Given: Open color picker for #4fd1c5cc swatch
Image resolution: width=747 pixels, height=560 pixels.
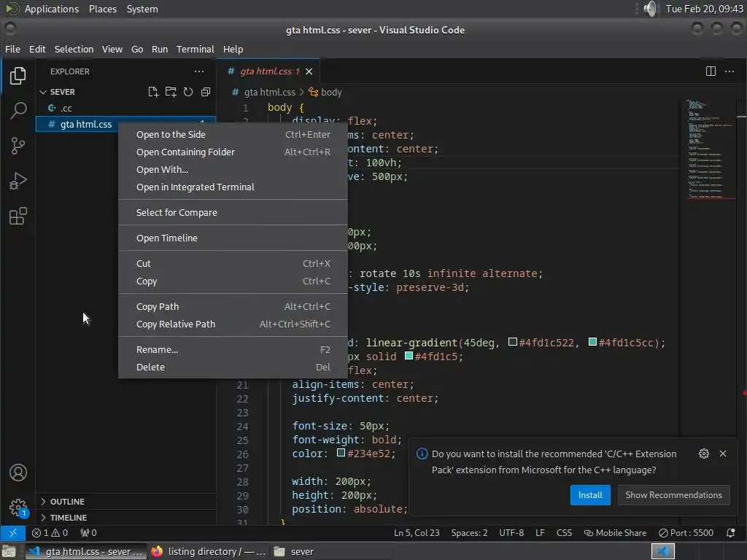Looking at the screenshot, I should 592,342.
